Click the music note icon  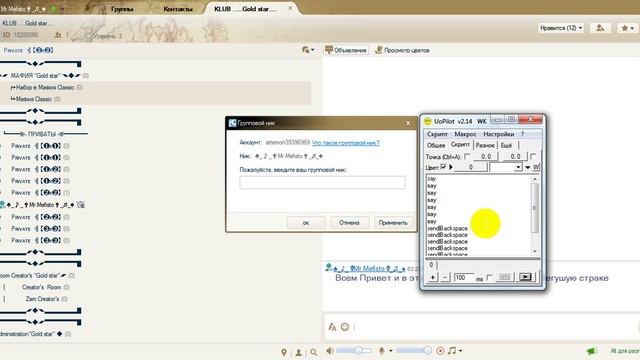pos(452,351)
